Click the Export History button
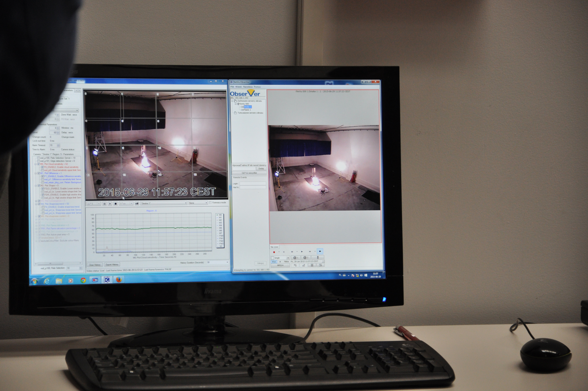 [x=112, y=264]
